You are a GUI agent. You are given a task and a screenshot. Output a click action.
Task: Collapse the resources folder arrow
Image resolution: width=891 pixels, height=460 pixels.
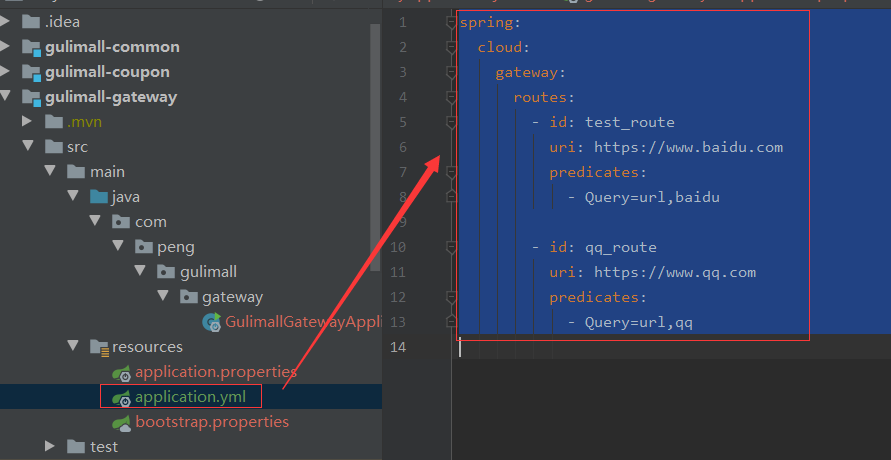pos(73,346)
